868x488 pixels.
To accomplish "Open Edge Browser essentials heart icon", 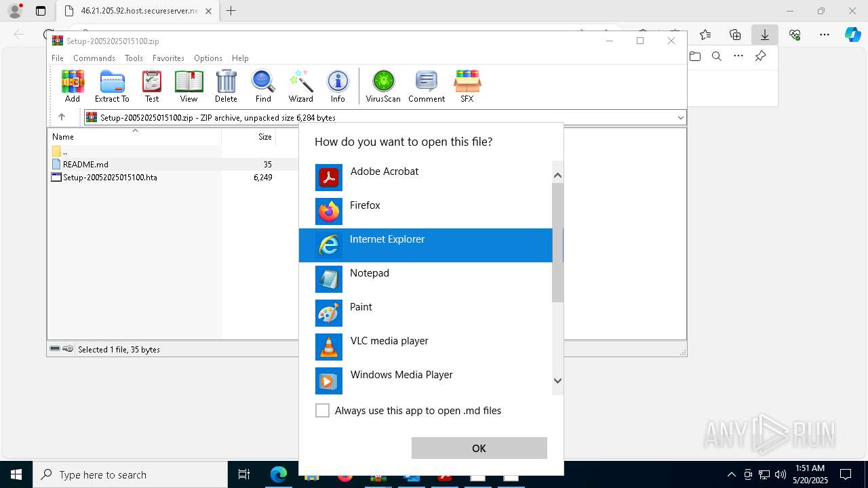I will coord(795,35).
